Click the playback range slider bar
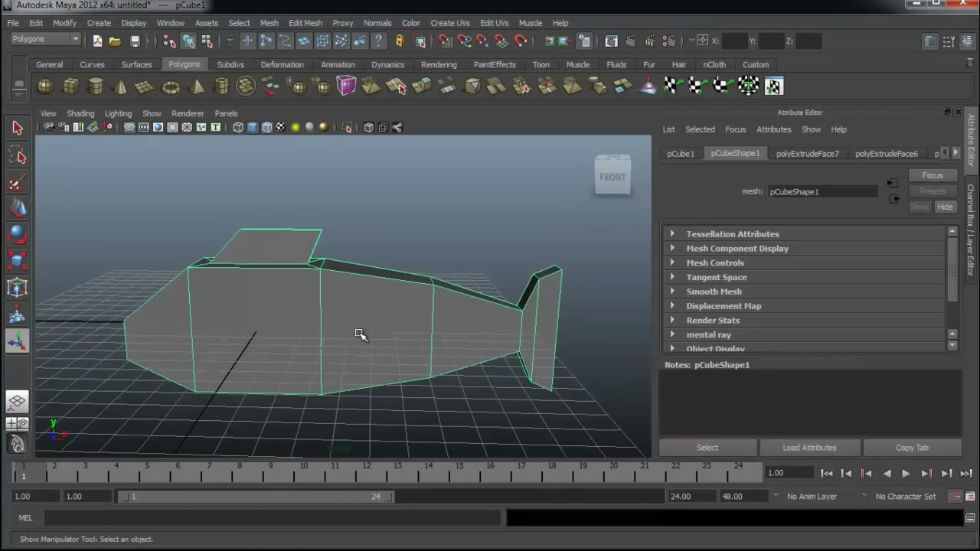This screenshot has width=980, height=551. (x=256, y=497)
